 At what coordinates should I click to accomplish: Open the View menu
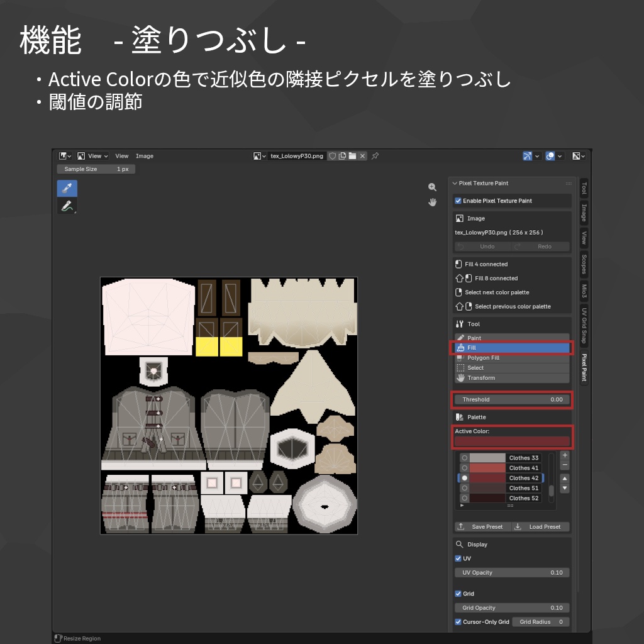point(121,156)
